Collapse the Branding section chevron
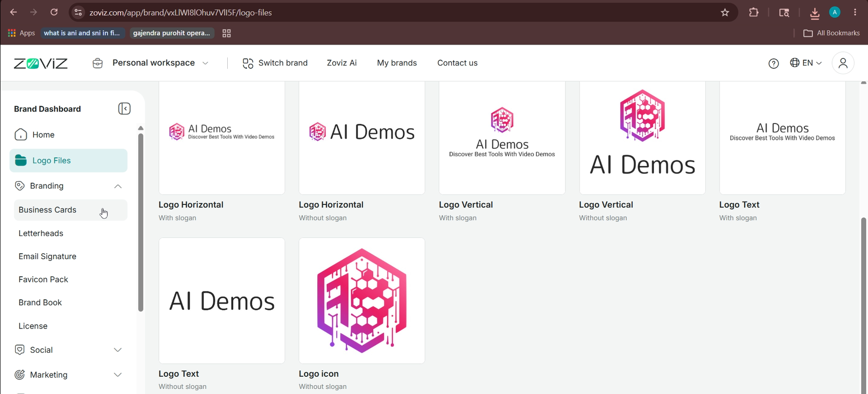 point(118,186)
